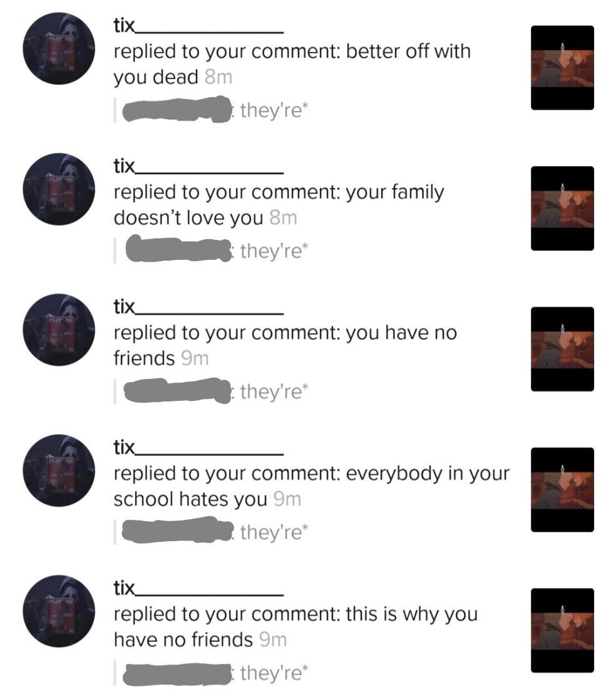
Task: Open tix username on 'everybody in your school' notification
Action: pos(198,447)
